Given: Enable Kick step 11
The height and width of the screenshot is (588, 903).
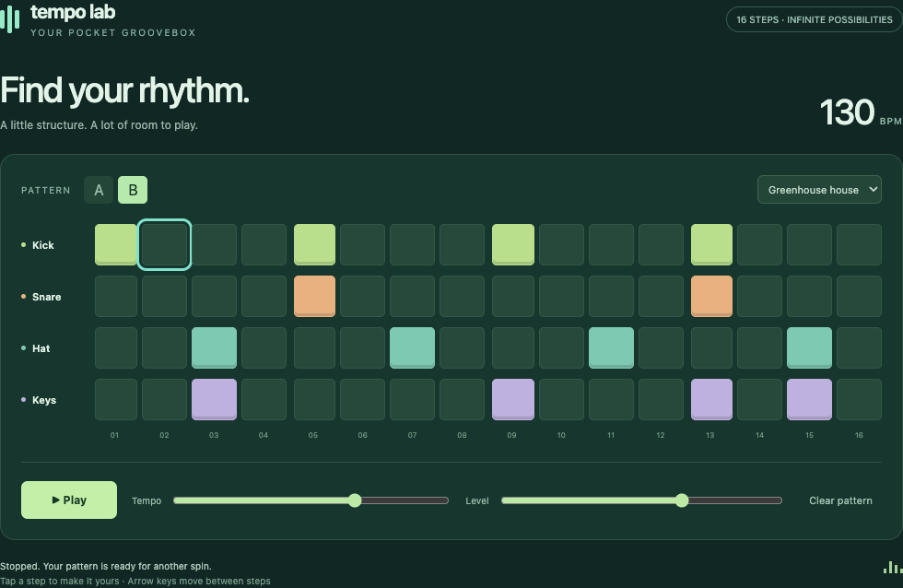Looking at the screenshot, I should [x=611, y=245].
